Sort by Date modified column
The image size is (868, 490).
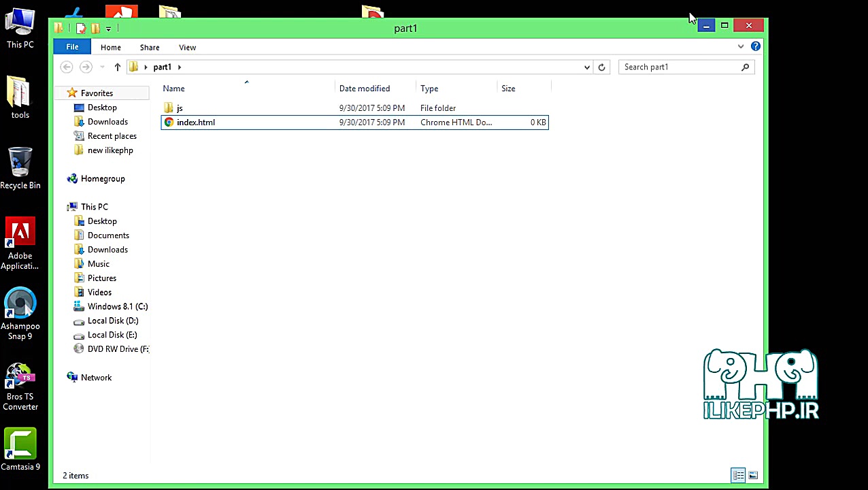click(365, 88)
